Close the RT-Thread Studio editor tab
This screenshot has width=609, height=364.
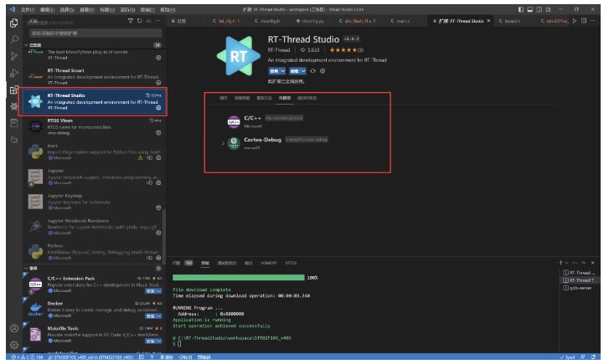coord(488,21)
